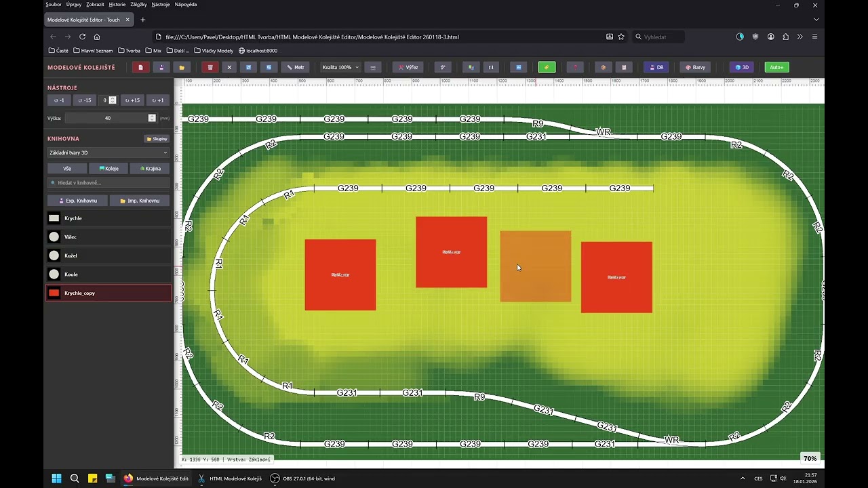Click the tools icon after Výřez

(443, 67)
